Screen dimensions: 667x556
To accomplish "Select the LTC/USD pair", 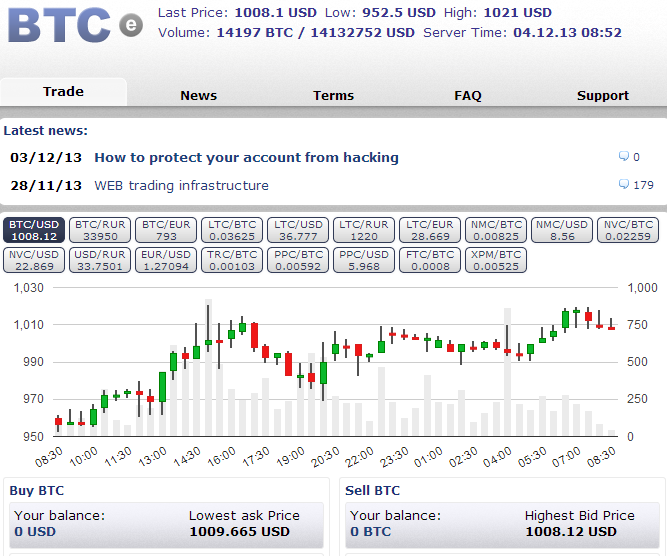I will coord(298,230).
